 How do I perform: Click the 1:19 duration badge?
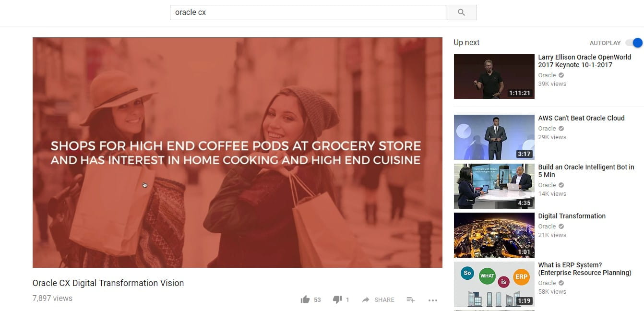[x=524, y=301]
